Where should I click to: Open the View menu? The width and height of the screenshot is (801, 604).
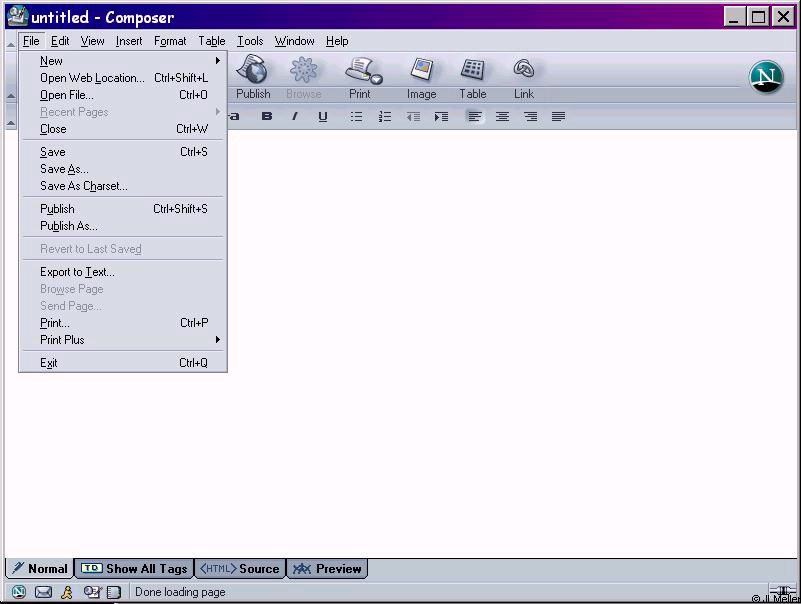click(x=92, y=41)
